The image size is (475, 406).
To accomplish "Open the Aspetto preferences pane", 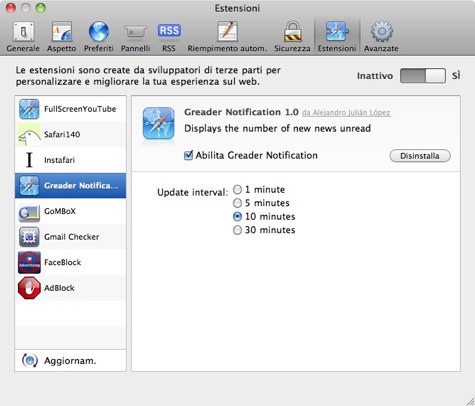I will [61, 37].
